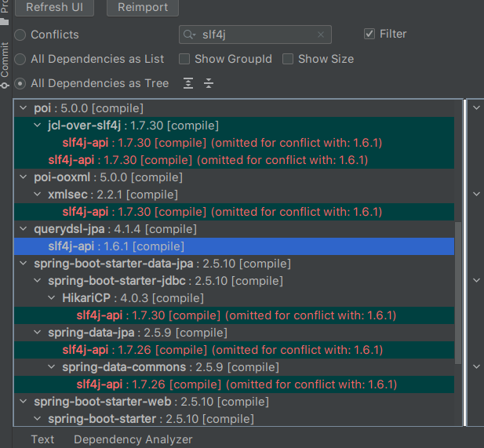Select the xmlsec 2.2.1 row
Image resolution: width=484 pixels, height=448 pixels.
click(x=234, y=195)
